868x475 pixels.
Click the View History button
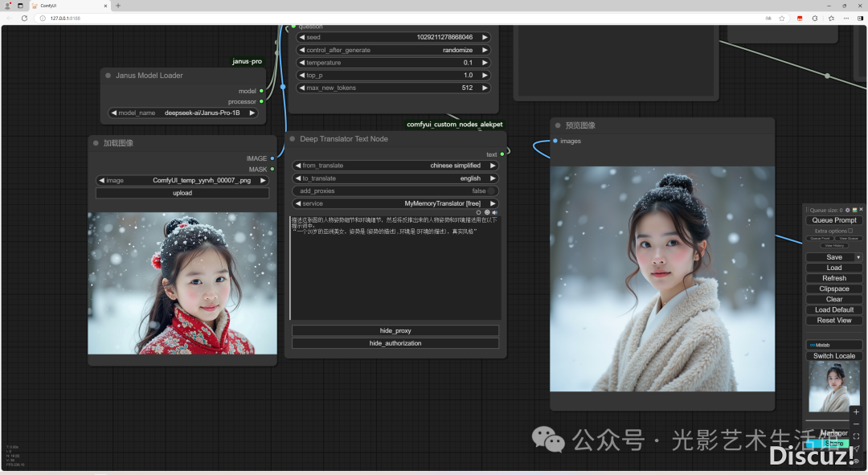click(x=834, y=245)
